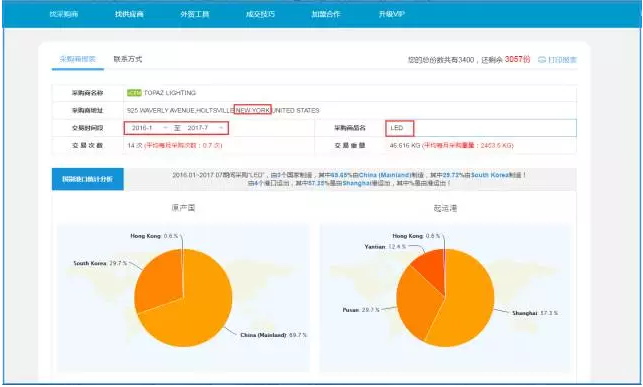This screenshot has height=387, width=643.
Task: Click the South Korea 29.7% chart label
Action: point(100,263)
